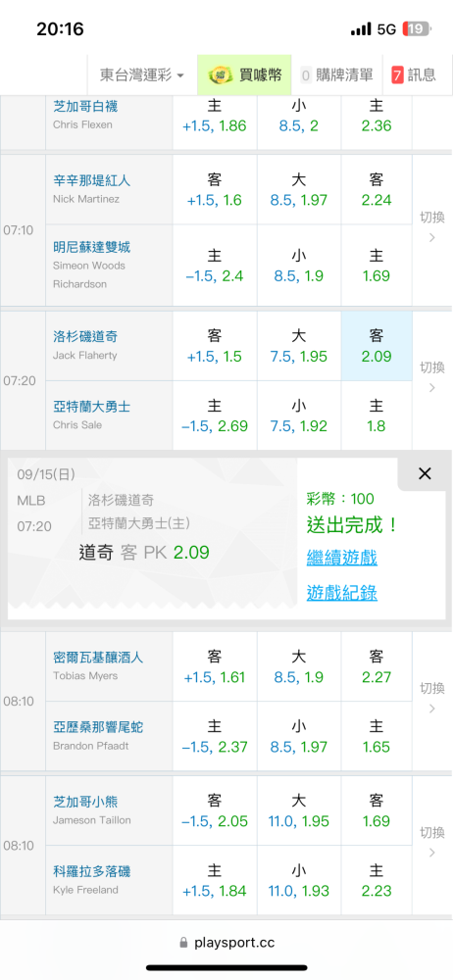The height and width of the screenshot is (980, 453).
Task: Open the 芝加哥小熊 team link
Action: (85, 802)
